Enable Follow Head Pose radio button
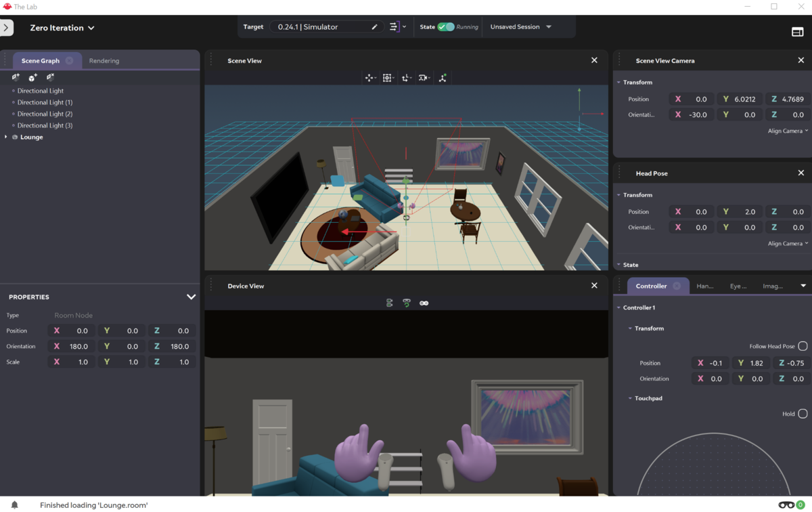Image resolution: width=812 pixels, height=512 pixels. pos(803,346)
